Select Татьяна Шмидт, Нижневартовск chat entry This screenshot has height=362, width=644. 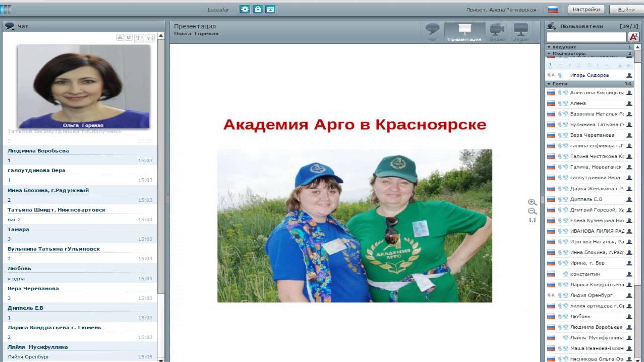point(79,214)
